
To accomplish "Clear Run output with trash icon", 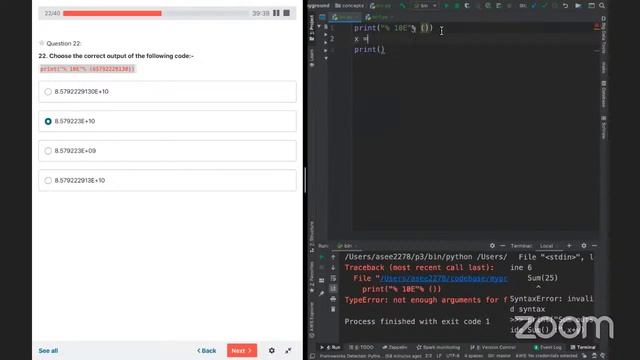I will coord(333,309).
